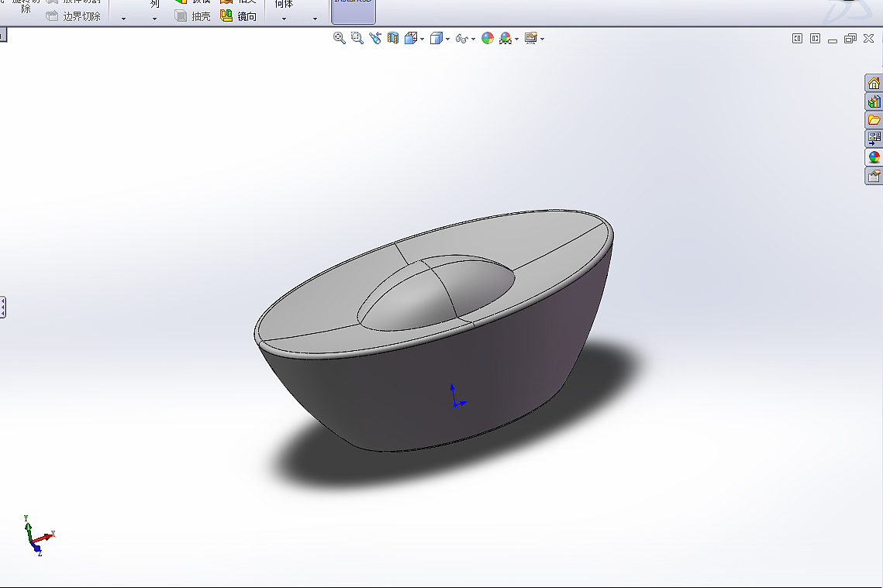
Task: Open the Design Library task pane tab
Action: [874, 101]
